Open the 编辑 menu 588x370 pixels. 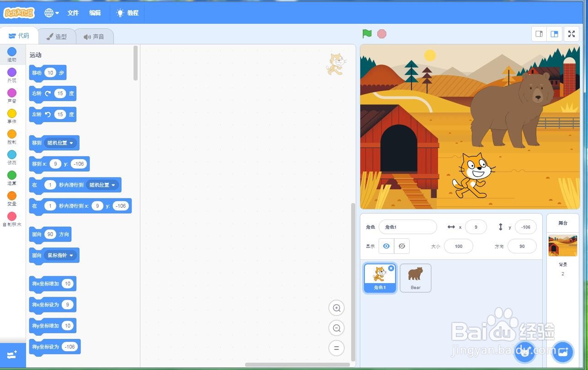tap(95, 13)
